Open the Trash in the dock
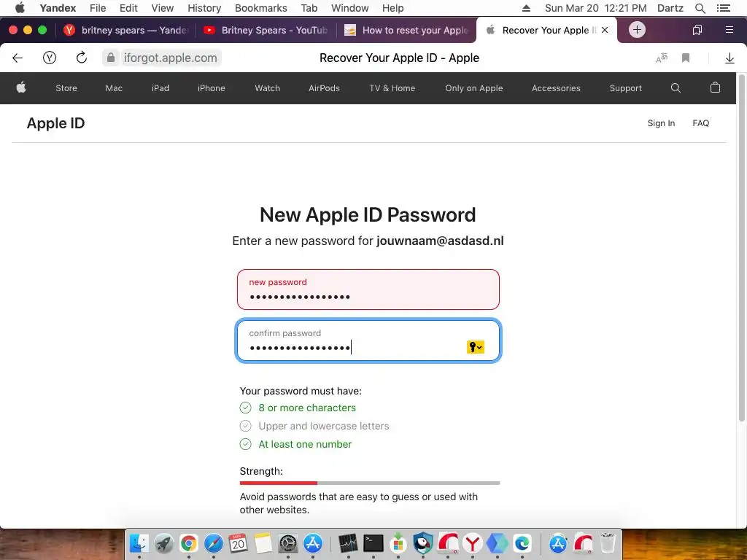747x560 pixels. 608,542
